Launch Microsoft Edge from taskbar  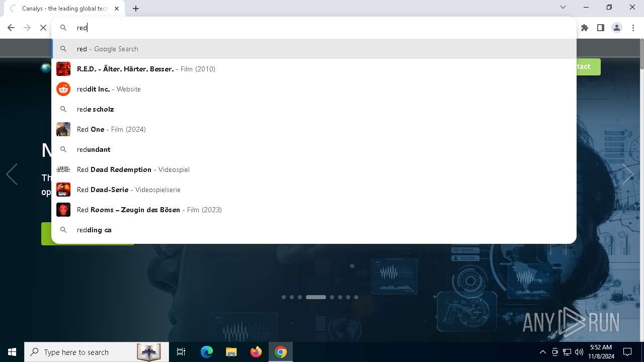click(207, 352)
